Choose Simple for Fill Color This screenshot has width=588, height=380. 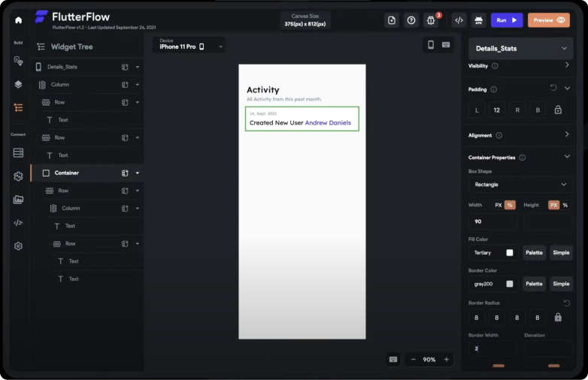(561, 253)
